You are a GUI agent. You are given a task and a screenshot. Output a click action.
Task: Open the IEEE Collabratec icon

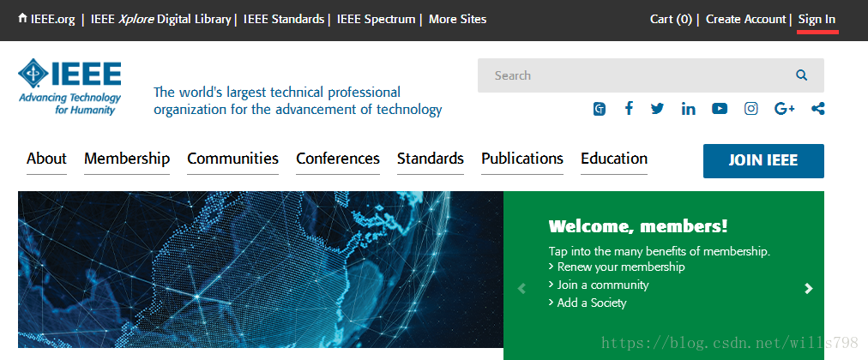[599, 109]
